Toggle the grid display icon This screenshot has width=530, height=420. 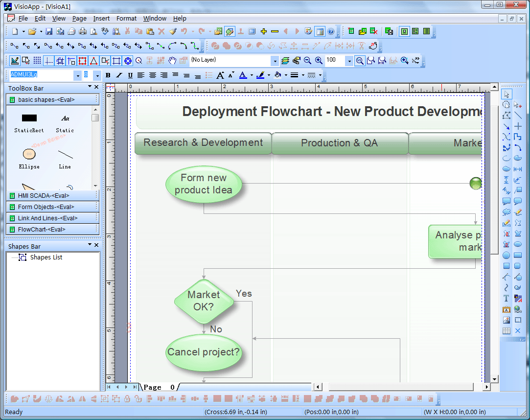coord(37,61)
